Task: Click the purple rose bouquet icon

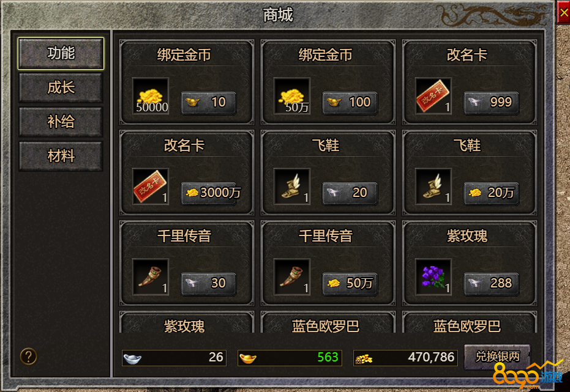Action: 433,276
